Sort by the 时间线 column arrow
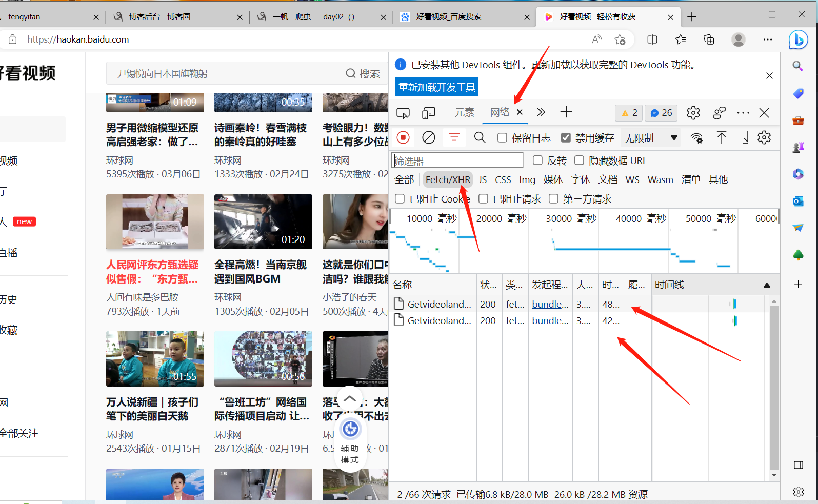This screenshot has height=504, width=818. point(767,285)
